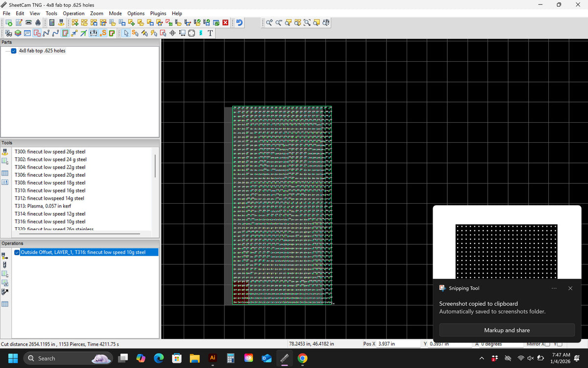Image resolution: width=588 pixels, height=368 pixels.
Task: Select T308: finecut low speed 18g steel
Action: (x=50, y=183)
